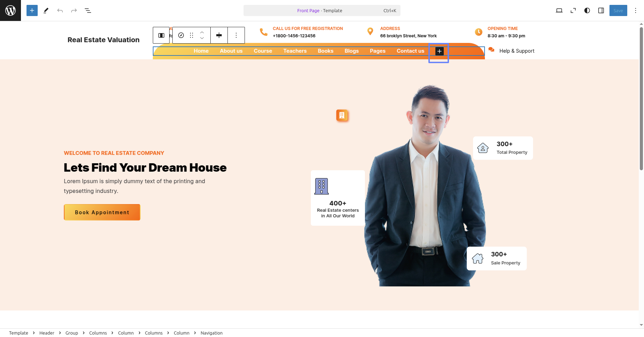This screenshot has height=337, width=644.
Task: Click the Help & Support chat icon
Action: coord(491,50)
